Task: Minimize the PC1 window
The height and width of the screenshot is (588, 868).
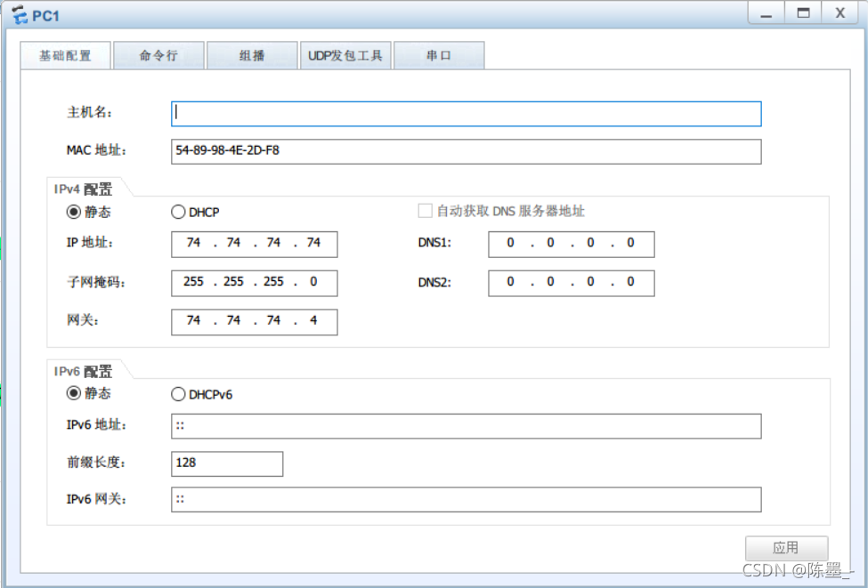Action: pyautogui.click(x=767, y=12)
